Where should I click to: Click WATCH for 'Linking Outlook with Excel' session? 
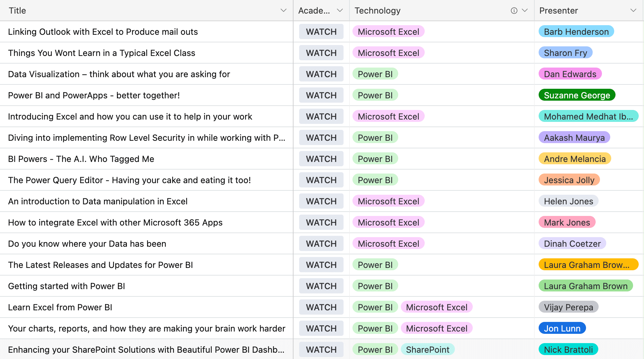[x=321, y=31]
